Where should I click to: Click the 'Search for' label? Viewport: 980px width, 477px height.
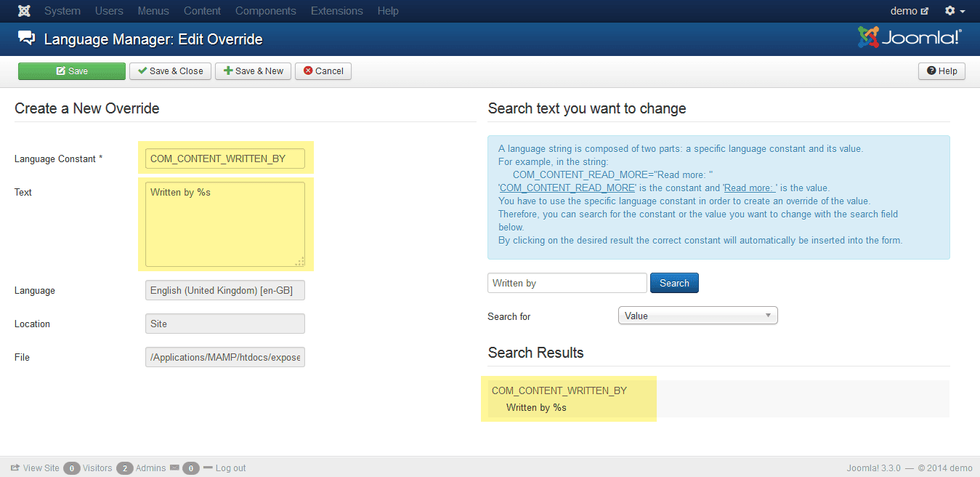tap(509, 316)
